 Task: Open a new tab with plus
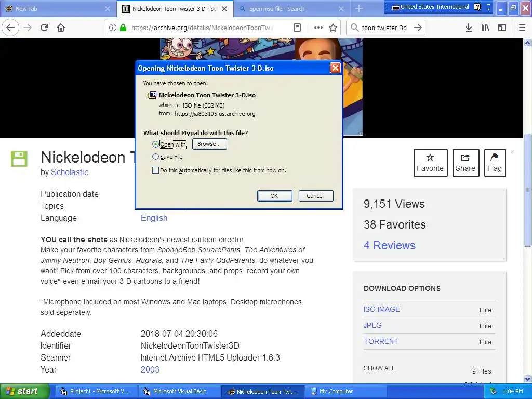(359, 8)
